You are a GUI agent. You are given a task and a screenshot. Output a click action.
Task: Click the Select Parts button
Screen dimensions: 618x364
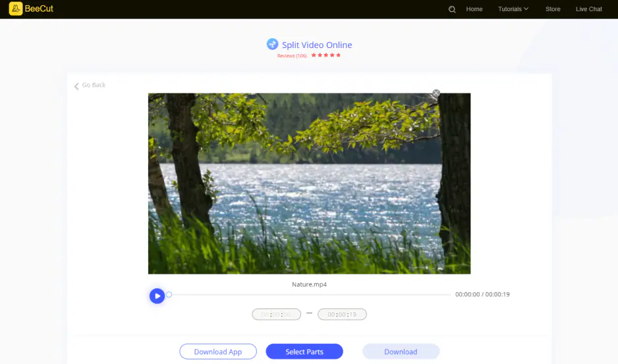[x=304, y=351]
